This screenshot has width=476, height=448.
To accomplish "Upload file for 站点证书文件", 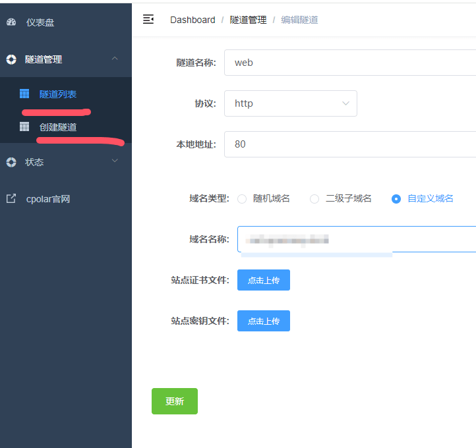I will coord(264,280).
